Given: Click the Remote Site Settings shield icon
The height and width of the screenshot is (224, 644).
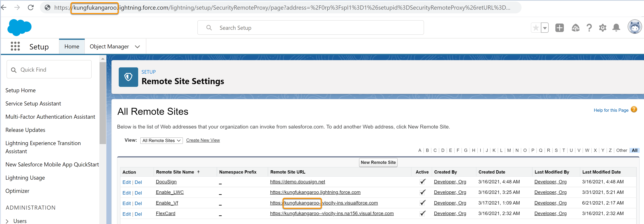Looking at the screenshot, I should (x=128, y=77).
